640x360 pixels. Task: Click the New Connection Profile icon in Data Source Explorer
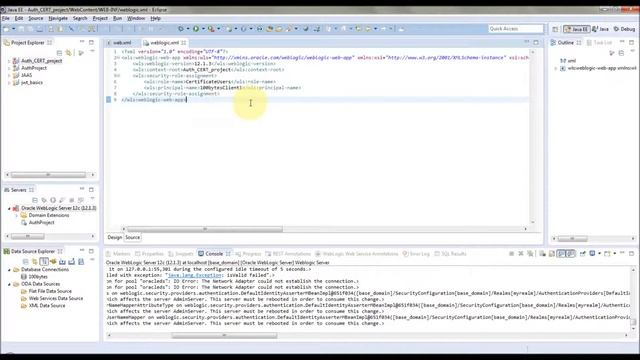click(x=53, y=262)
